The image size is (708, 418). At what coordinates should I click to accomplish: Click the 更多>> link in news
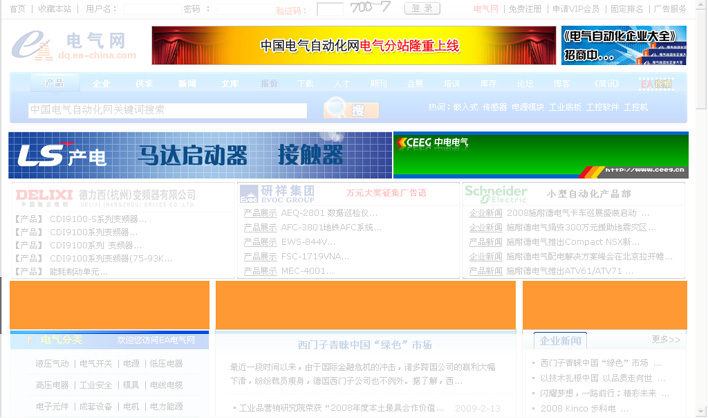(666, 341)
